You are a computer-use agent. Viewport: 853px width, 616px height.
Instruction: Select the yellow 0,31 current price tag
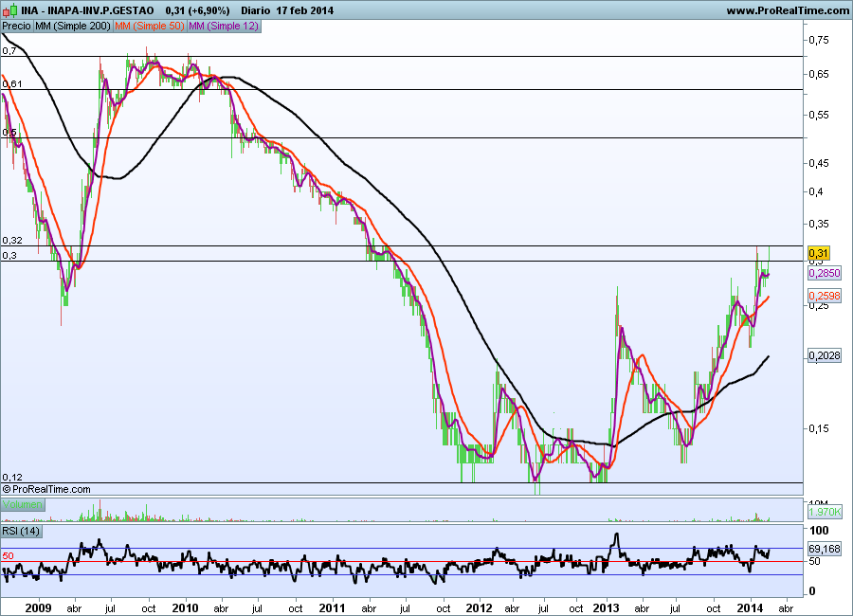[x=818, y=253]
